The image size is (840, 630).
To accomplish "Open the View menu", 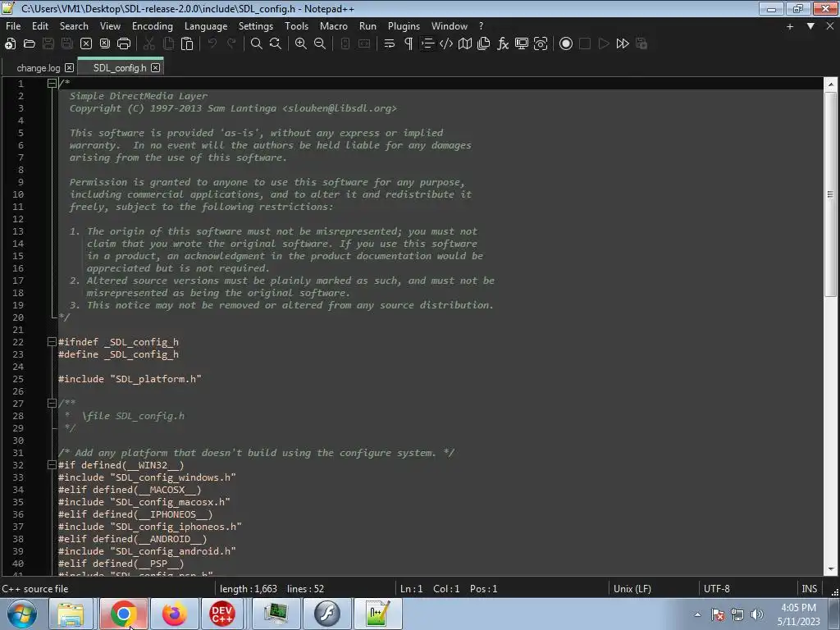I will [x=111, y=26].
